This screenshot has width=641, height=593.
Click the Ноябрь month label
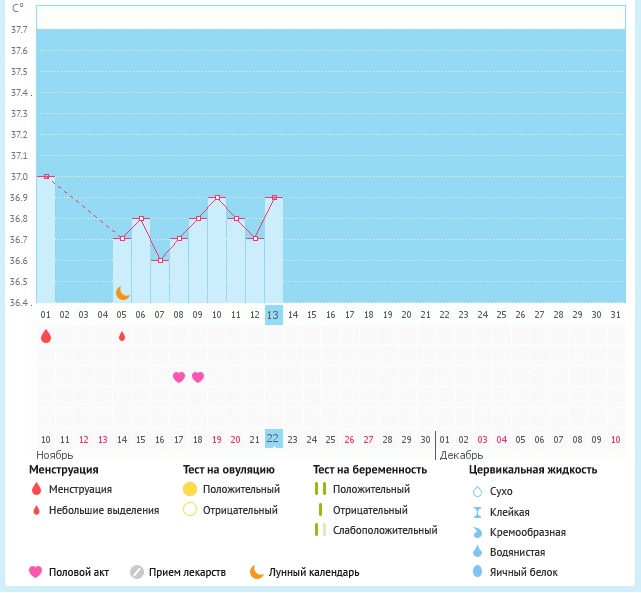[x=56, y=455]
